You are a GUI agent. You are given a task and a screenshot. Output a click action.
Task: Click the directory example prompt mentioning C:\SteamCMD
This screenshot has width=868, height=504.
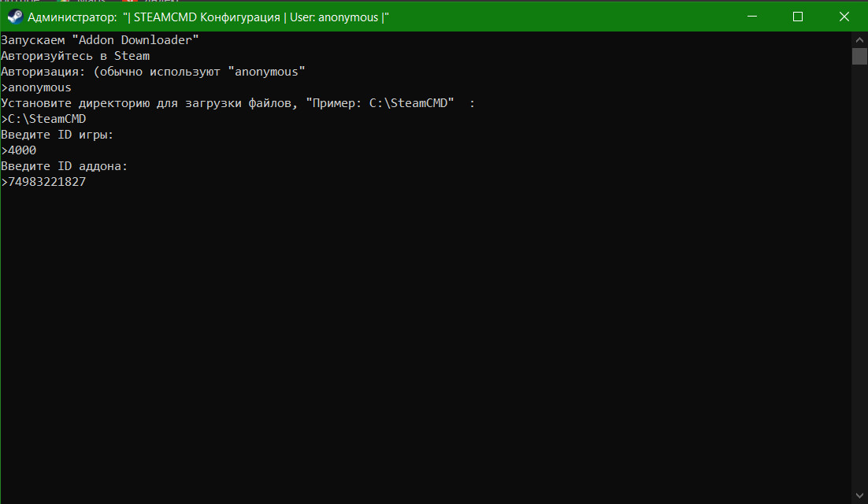pos(236,102)
